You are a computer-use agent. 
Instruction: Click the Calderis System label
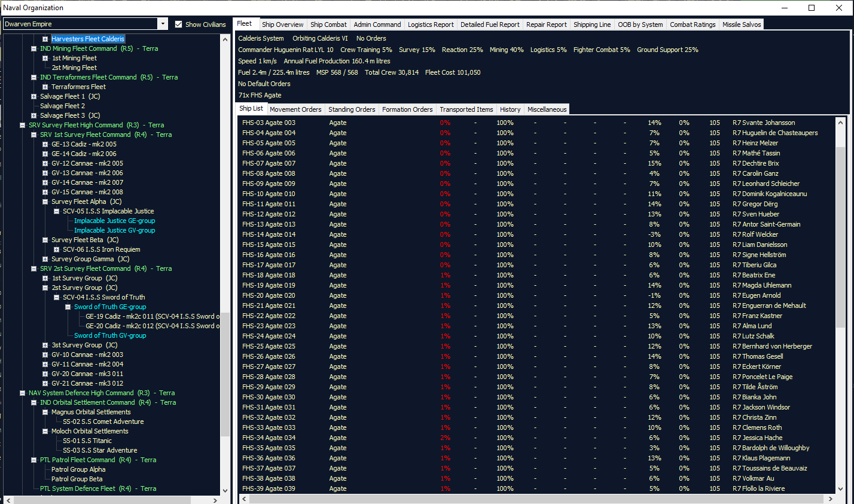(x=261, y=38)
